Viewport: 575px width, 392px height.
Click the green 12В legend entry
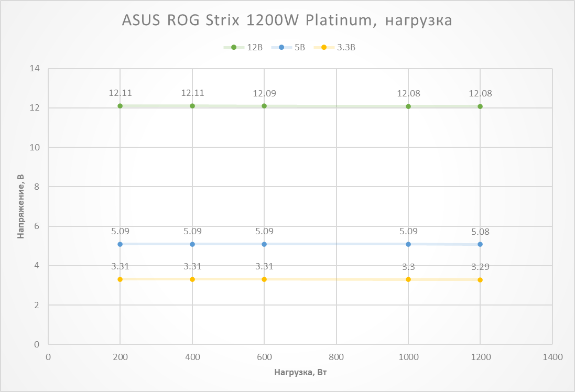click(243, 47)
